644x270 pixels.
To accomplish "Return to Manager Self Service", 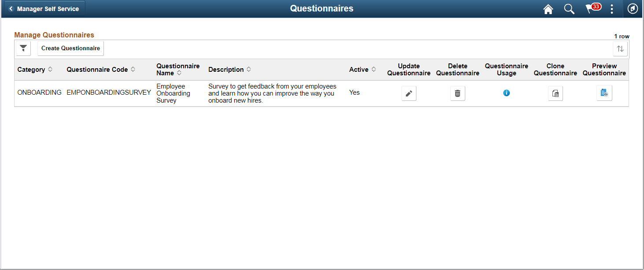I will coord(43,8).
